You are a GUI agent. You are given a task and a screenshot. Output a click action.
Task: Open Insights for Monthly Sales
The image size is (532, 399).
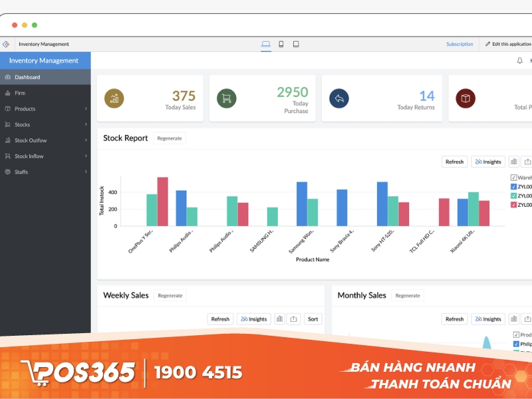(x=488, y=319)
